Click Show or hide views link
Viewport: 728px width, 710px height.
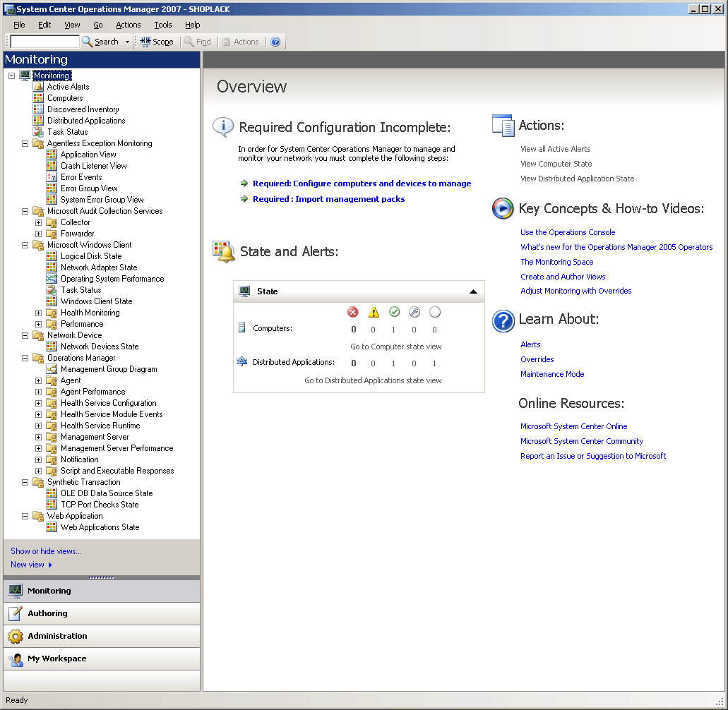click(x=46, y=550)
